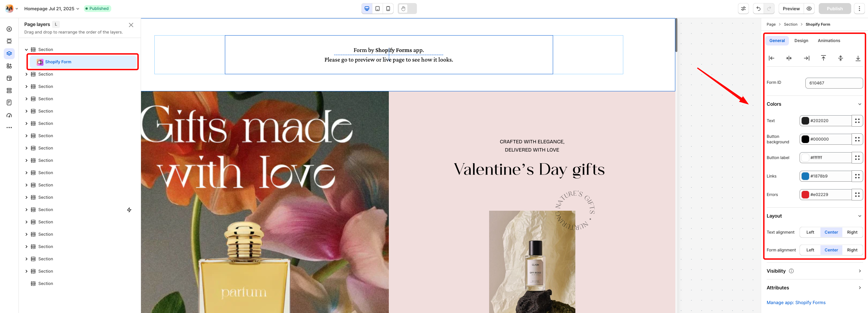
Task: Open Manage app: Shopify Forms link
Action: pyautogui.click(x=796, y=303)
